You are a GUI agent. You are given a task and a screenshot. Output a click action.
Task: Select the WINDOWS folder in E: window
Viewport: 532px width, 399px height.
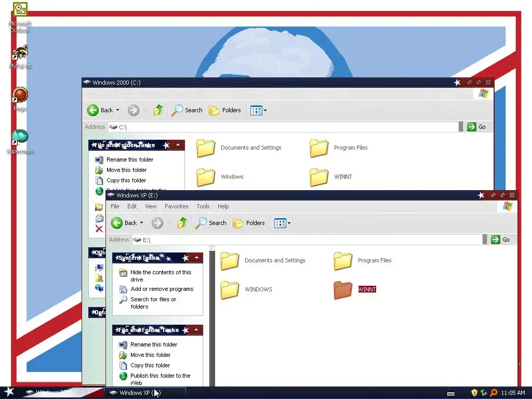(246, 289)
